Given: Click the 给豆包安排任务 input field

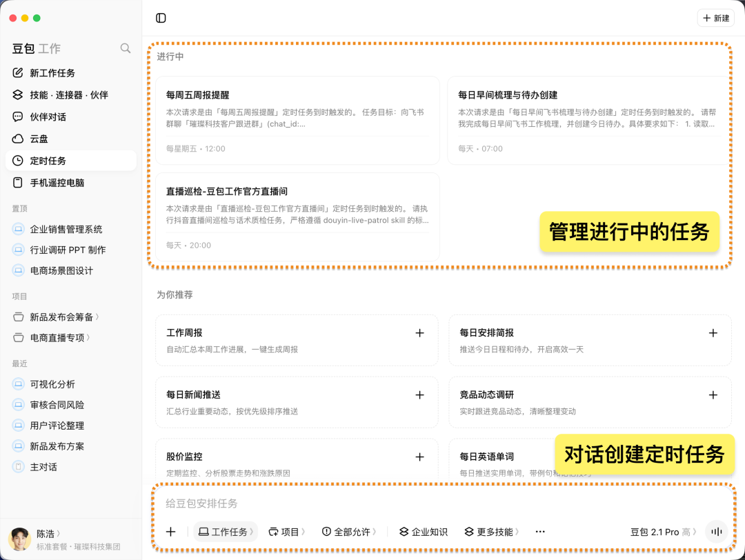Looking at the screenshot, I should (443, 503).
